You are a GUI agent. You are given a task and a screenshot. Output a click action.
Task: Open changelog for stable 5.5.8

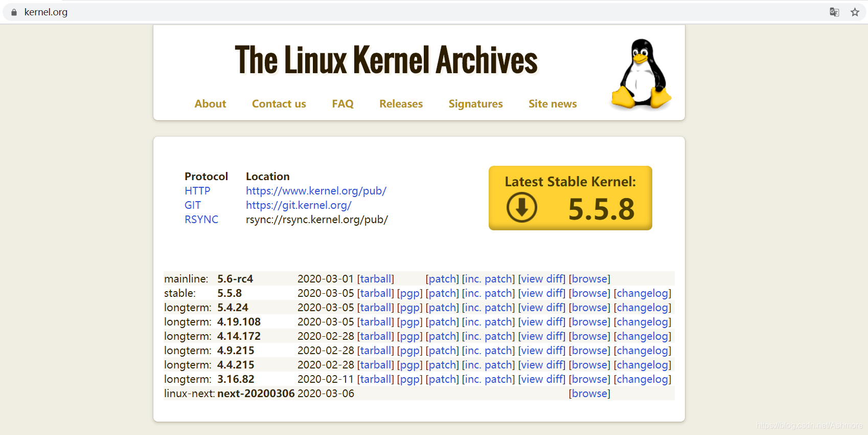click(643, 293)
